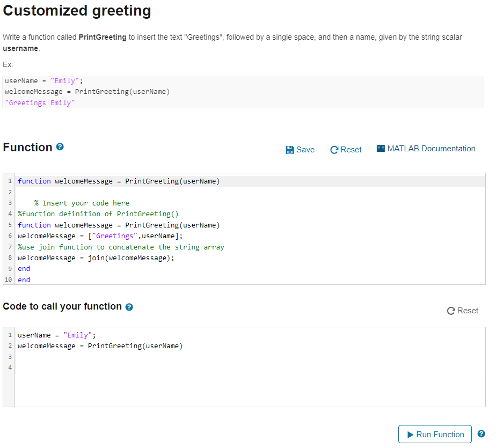
Task: Click line 6 with the Greetings string
Action: coord(250,236)
